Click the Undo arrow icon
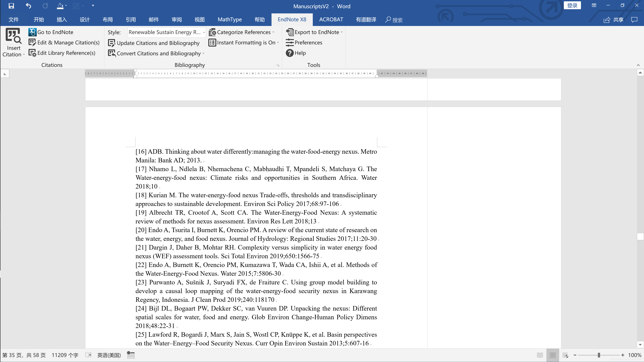The height and width of the screenshot is (362, 644). pyautogui.click(x=29, y=6)
